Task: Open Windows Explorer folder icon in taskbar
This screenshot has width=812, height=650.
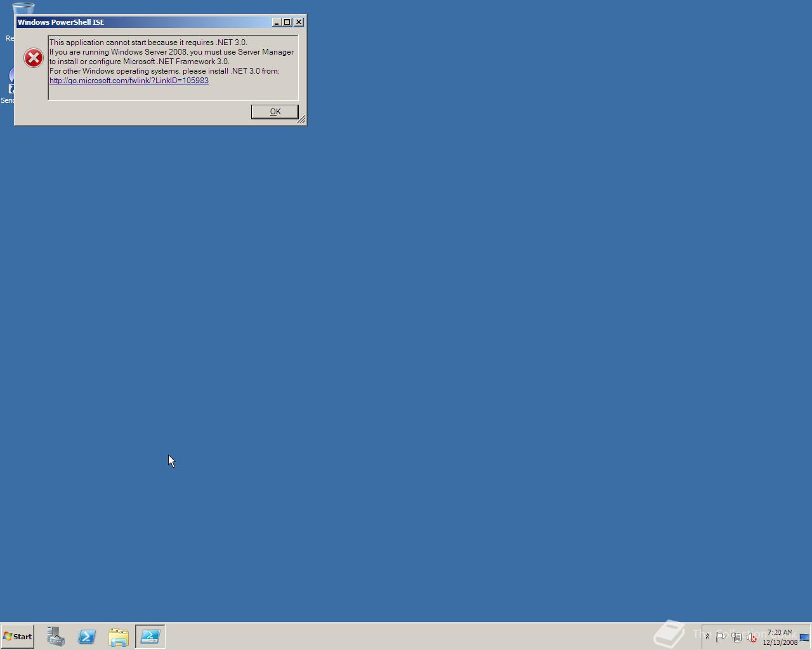Action: [119, 637]
